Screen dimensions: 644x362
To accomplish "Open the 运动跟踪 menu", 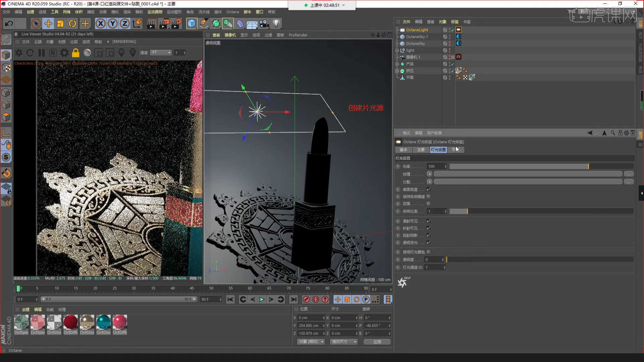I will pyautogui.click(x=155, y=12).
